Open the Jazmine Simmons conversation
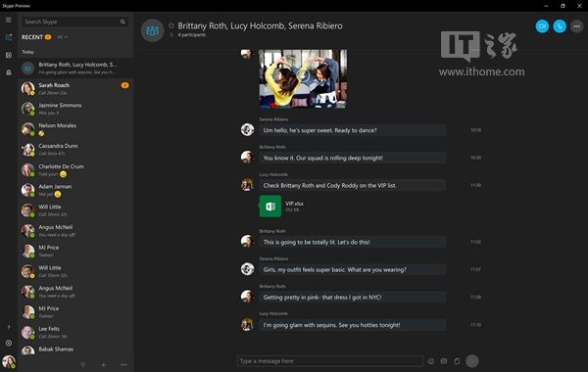 (x=75, y=109)
